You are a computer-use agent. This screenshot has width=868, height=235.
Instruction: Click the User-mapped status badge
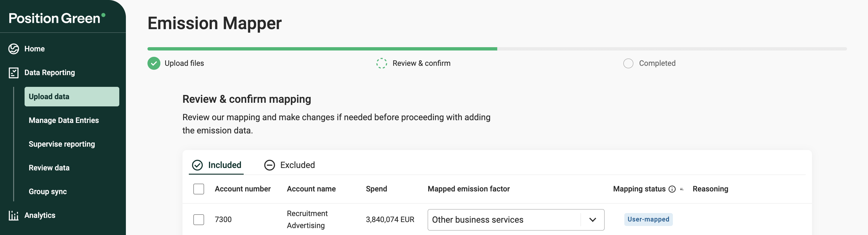pyautogui.click(x=648, y=219)
